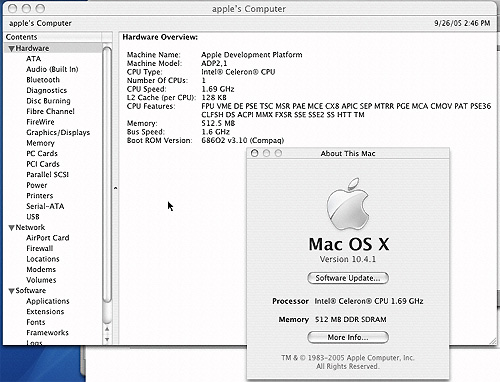The width and height of the screenshot is (500, 382).
Task: Select PCI Cards entry
Action: [43, 164]
